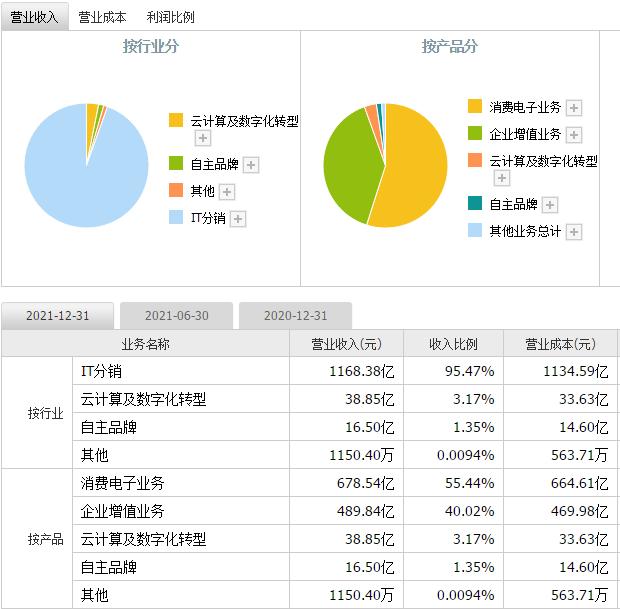Screen dimensions: 620x609
Task: Click 消费电子业务 label in the product legend
Action: tap(525, 107)
